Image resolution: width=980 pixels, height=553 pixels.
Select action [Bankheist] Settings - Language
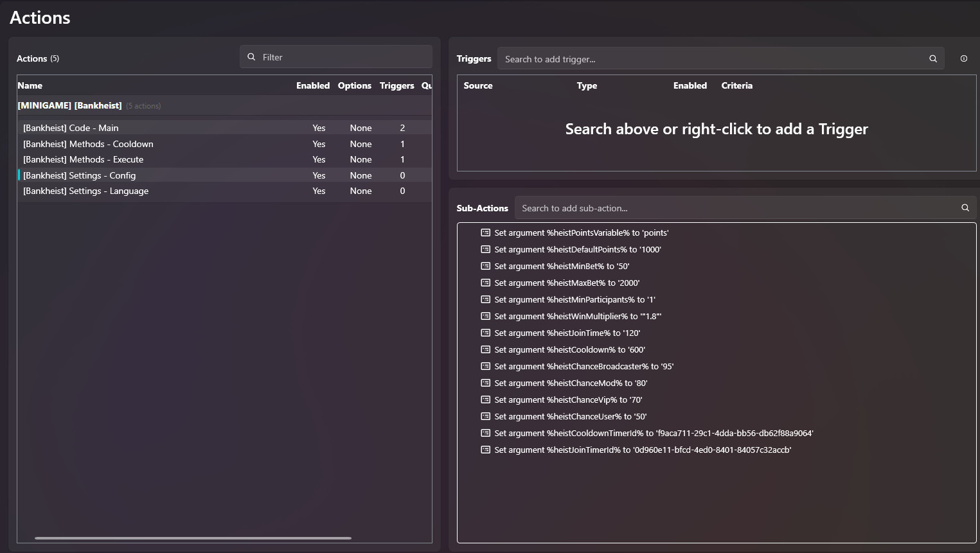coord(224,191)
